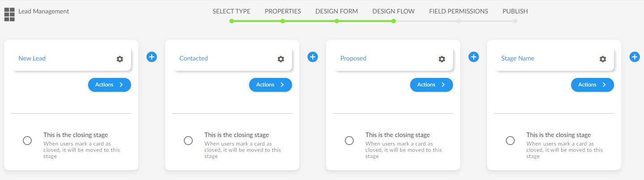
Task: Jump to the DESIGN FORM progress dot
Action: [337, 21]
